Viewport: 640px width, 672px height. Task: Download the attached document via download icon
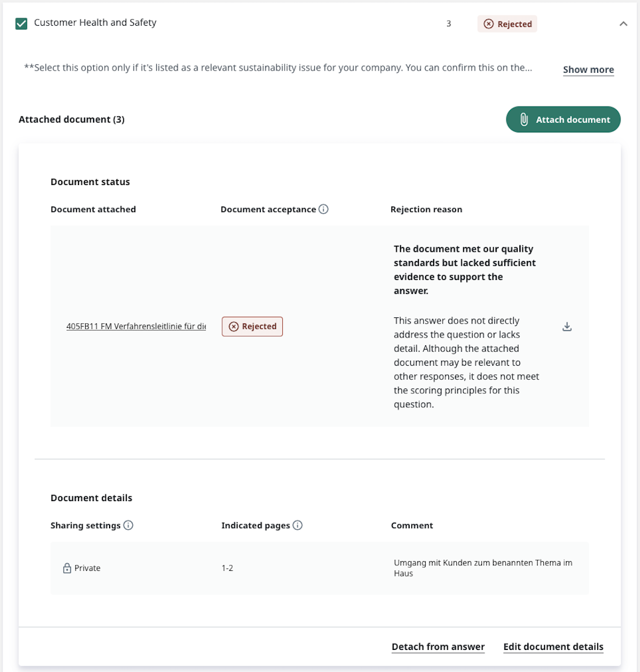point(567,327)
